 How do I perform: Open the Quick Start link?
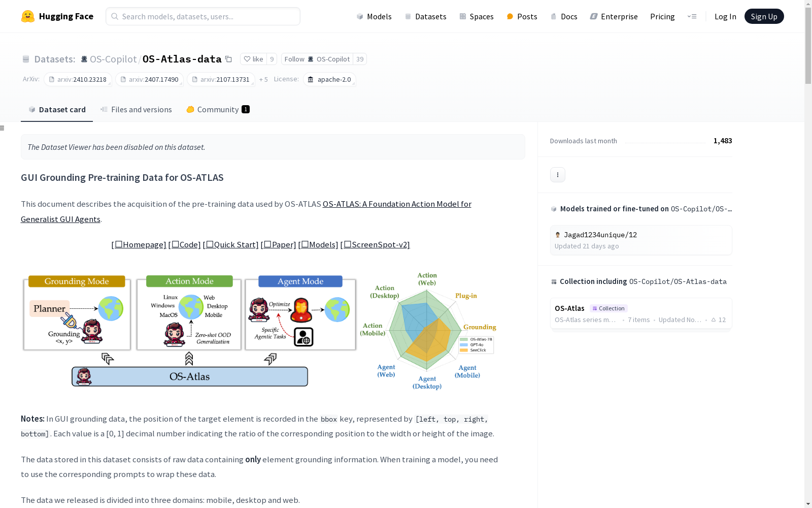point(230,245)
